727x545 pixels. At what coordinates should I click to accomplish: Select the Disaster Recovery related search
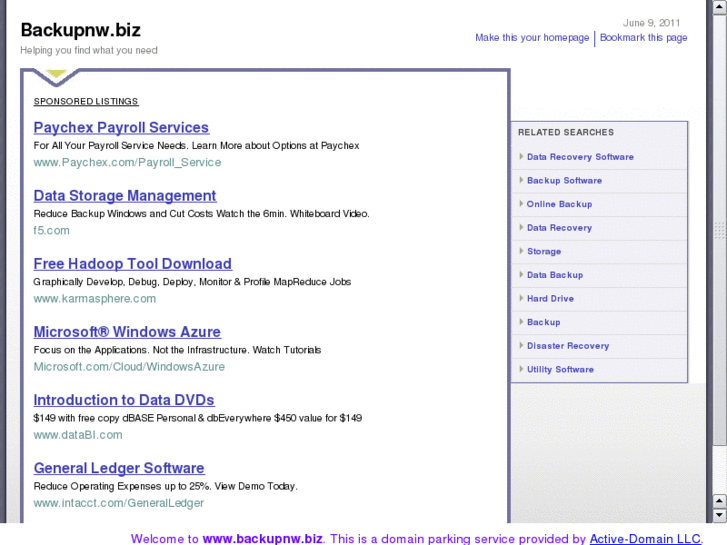(x=568, y=346)
